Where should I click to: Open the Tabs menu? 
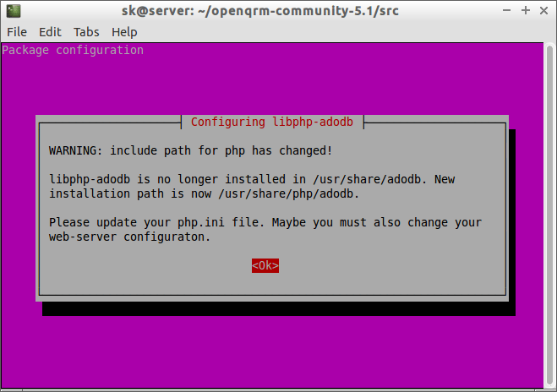[x=86, y=32]
